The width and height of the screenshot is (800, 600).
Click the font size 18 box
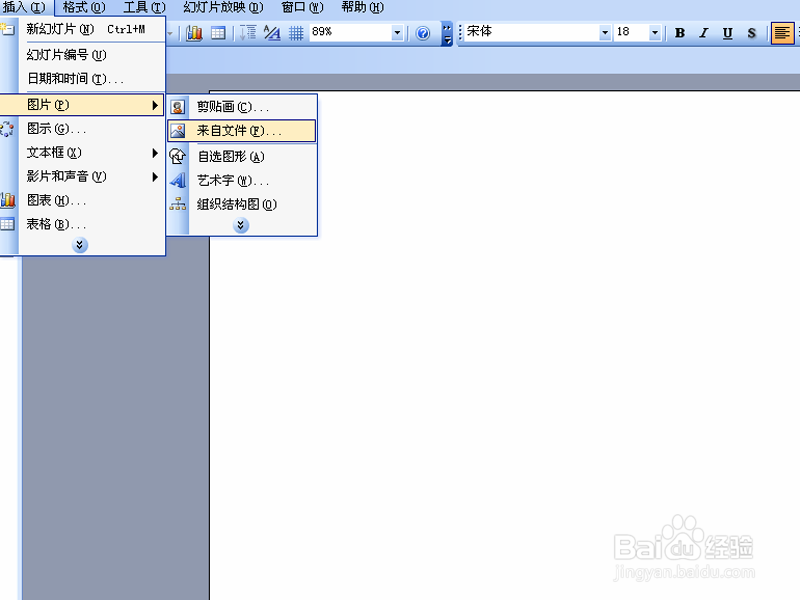pos(632,32)
